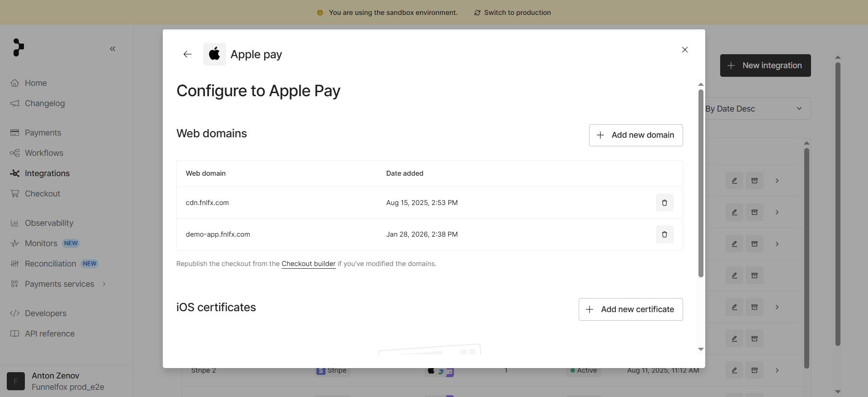
Task: Click the Aug 15, 2025, 2:53 PM date
Action: (422, 203)
